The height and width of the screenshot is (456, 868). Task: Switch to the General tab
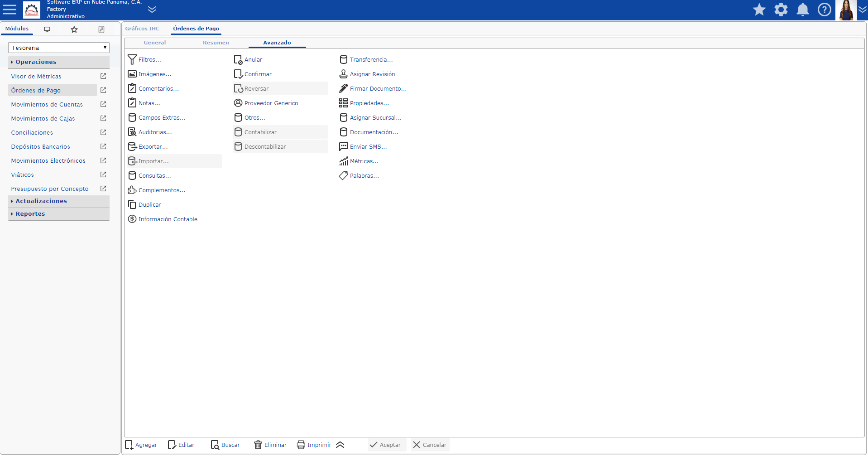coord(155,43)
